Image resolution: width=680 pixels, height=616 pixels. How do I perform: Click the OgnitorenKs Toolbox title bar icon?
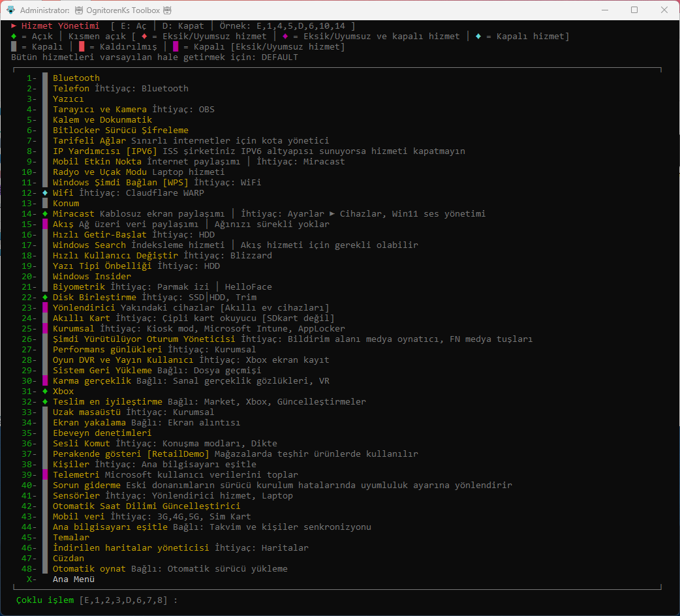11,10
